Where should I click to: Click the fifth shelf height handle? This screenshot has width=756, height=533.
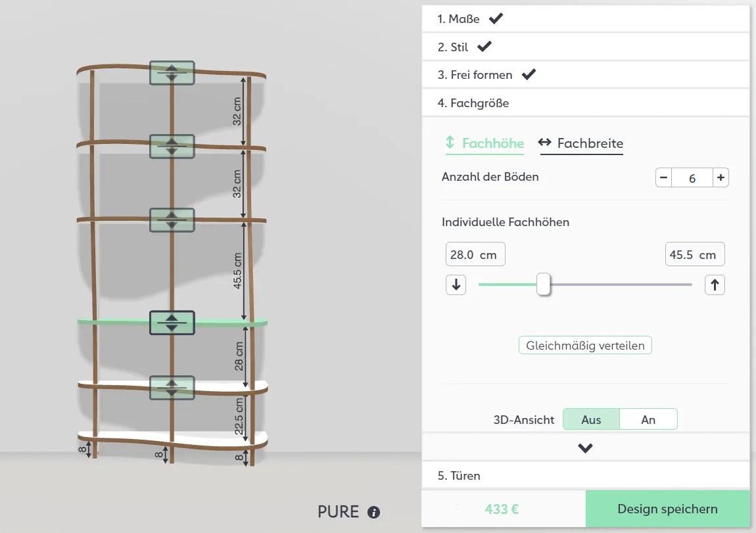172,388
